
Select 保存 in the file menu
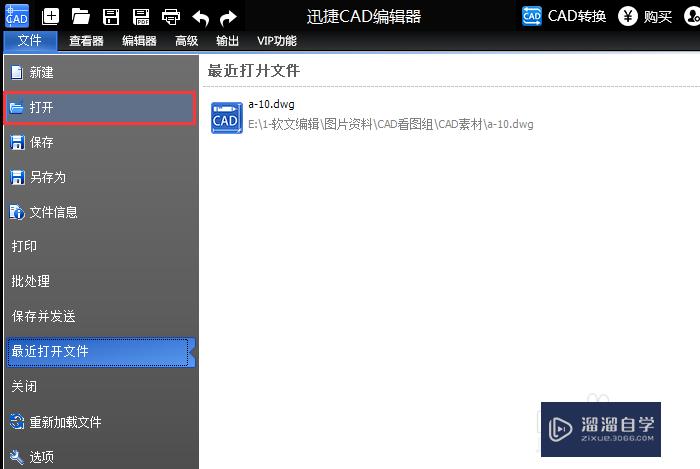tap(101, 142)
